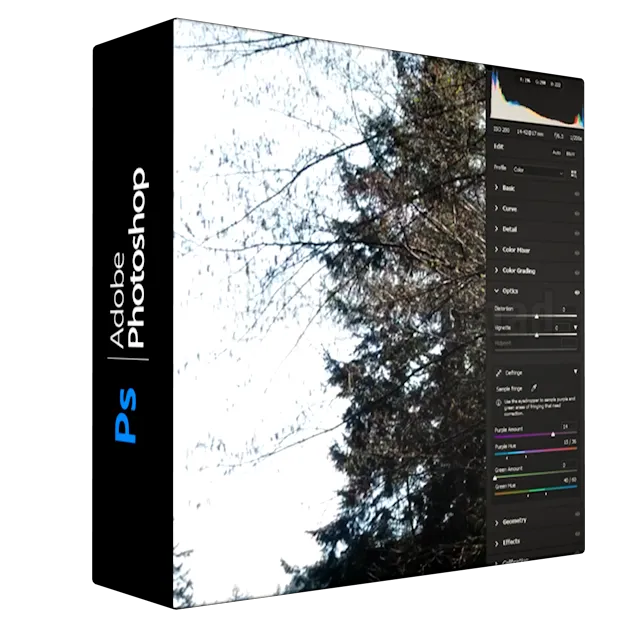Toggle visibility eye for Color Mixer panel
This screenshot has width=630, height=630.
point(577,253)
